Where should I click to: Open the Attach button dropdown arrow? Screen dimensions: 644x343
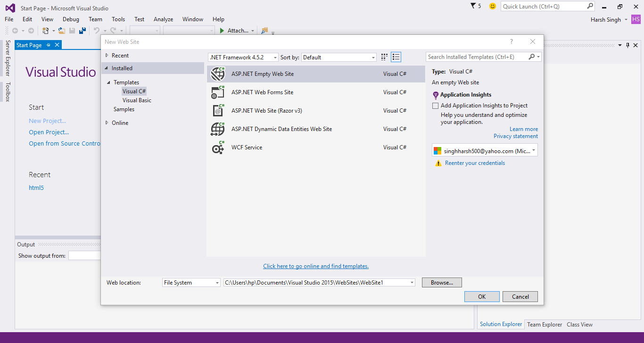point(253,31)
